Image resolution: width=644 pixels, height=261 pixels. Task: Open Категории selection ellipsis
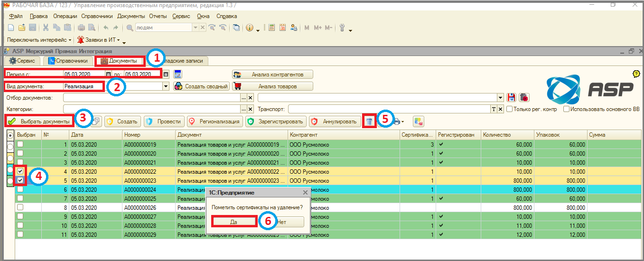(244, 109)
